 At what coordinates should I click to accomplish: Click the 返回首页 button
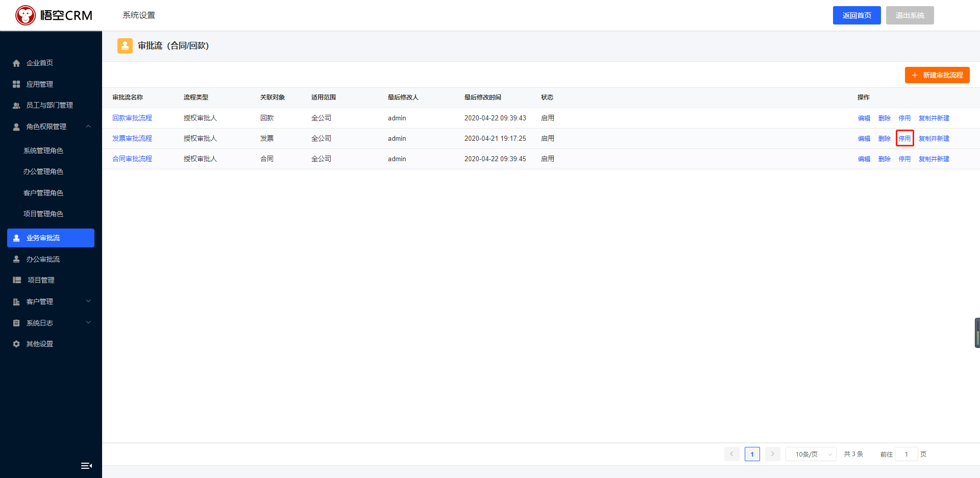coord(856,15)
